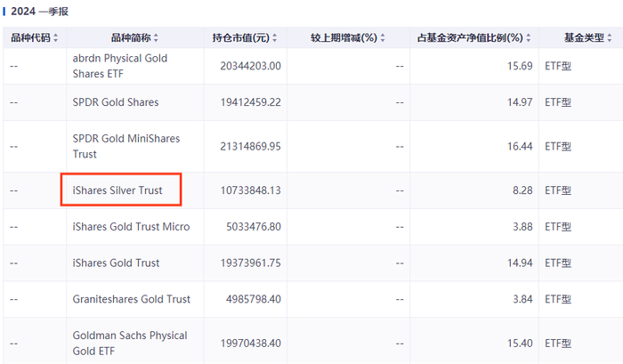Open Goldman Sachs Physical Gold ETF
Screen dimensions: 623x364
tap(130, 343)
